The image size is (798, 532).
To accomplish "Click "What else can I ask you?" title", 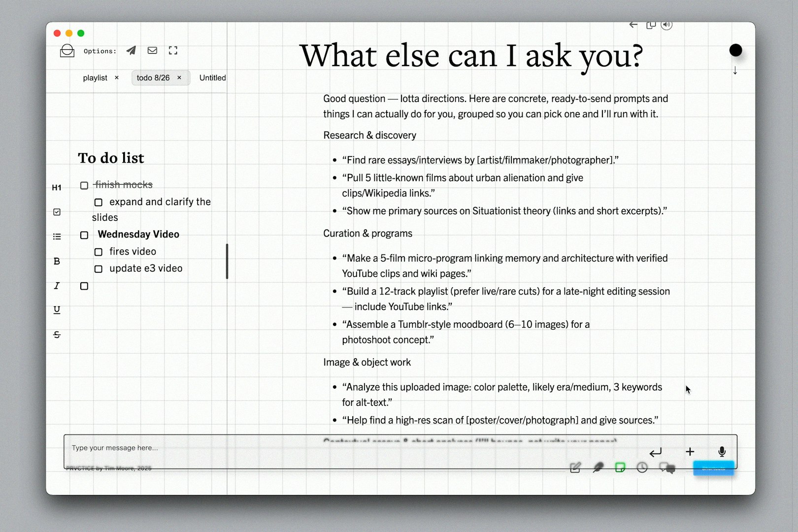I will [471, 56].
